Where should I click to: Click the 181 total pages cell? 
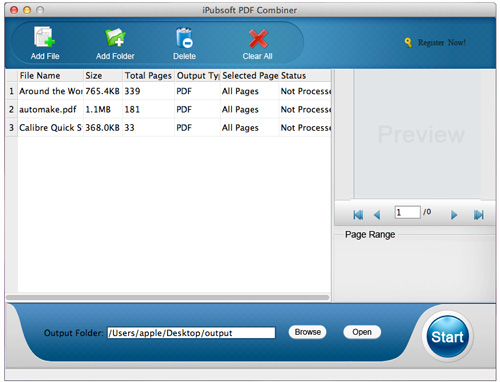(x=149, y=109)
